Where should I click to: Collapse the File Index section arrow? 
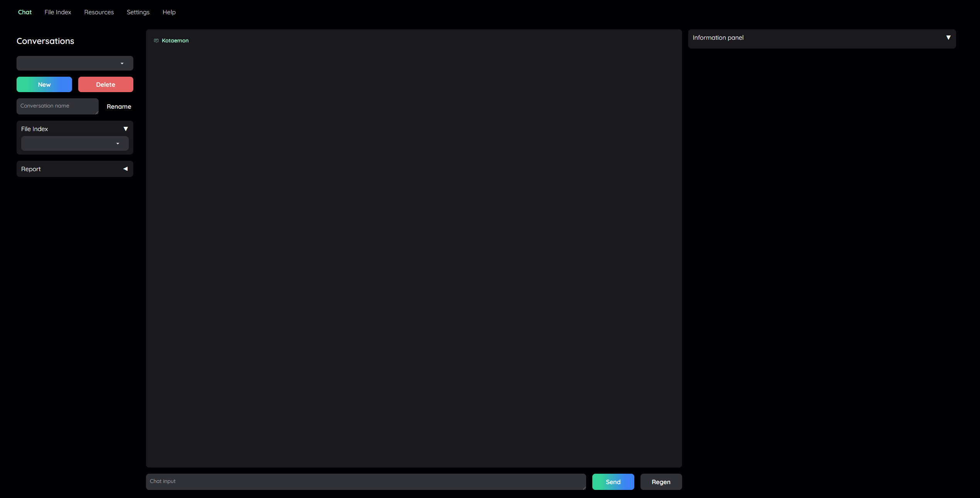point(125,129)
